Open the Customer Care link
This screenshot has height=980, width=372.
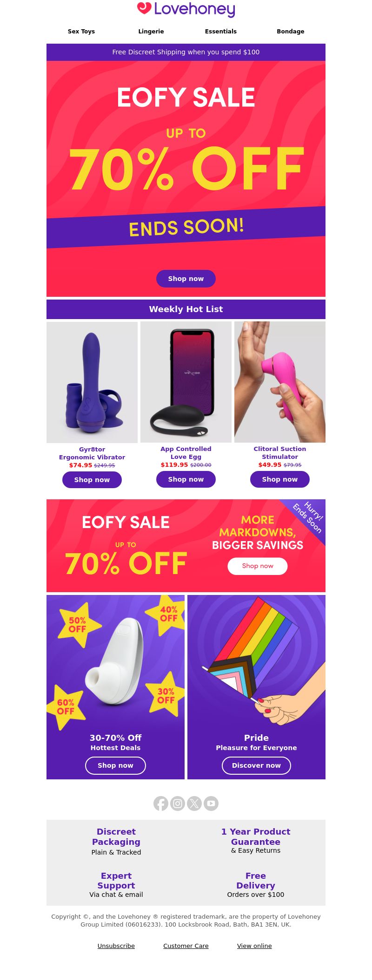pos(186,946)
